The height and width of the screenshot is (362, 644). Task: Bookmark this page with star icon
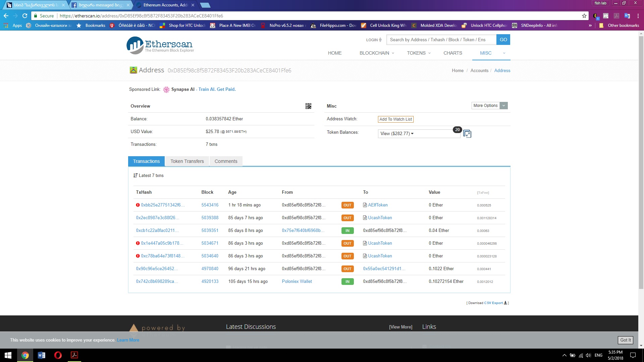coord(584,16)
